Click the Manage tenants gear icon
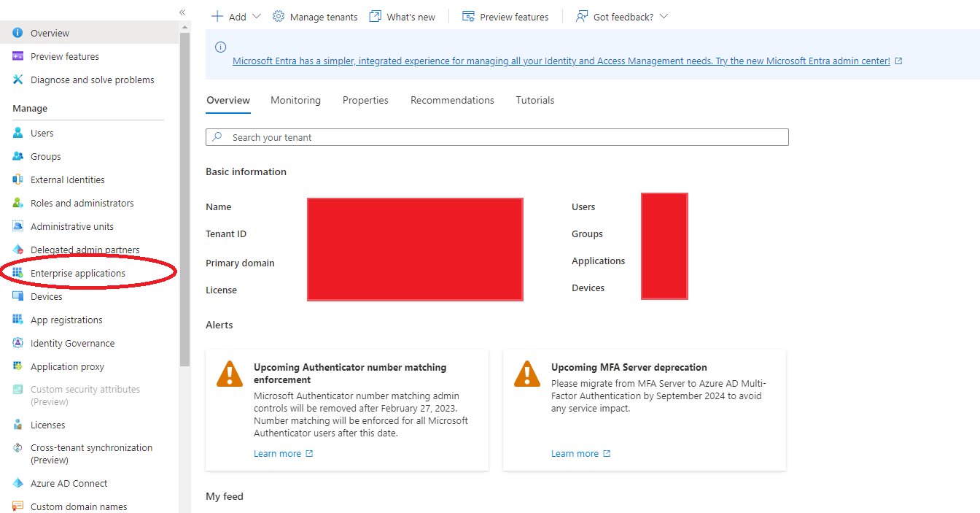The width and height of the screenshot is (980, 513). (x=279, y=16)
